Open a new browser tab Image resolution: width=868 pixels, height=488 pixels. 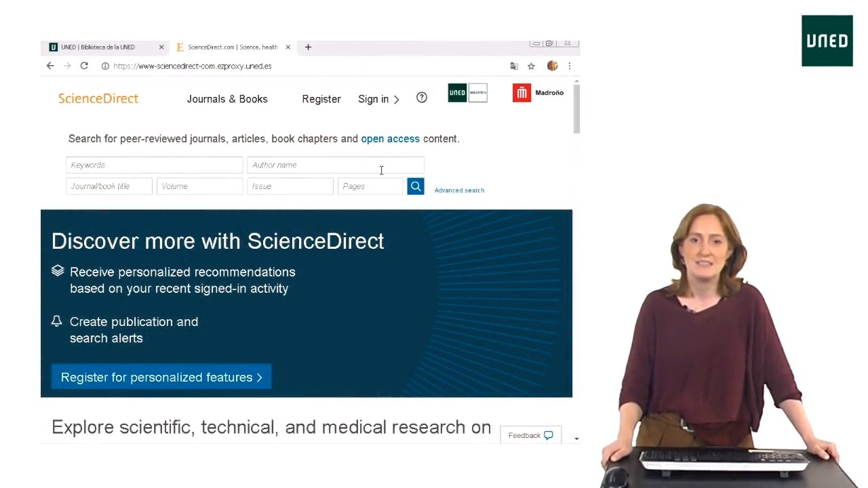(x=308, y=47)
